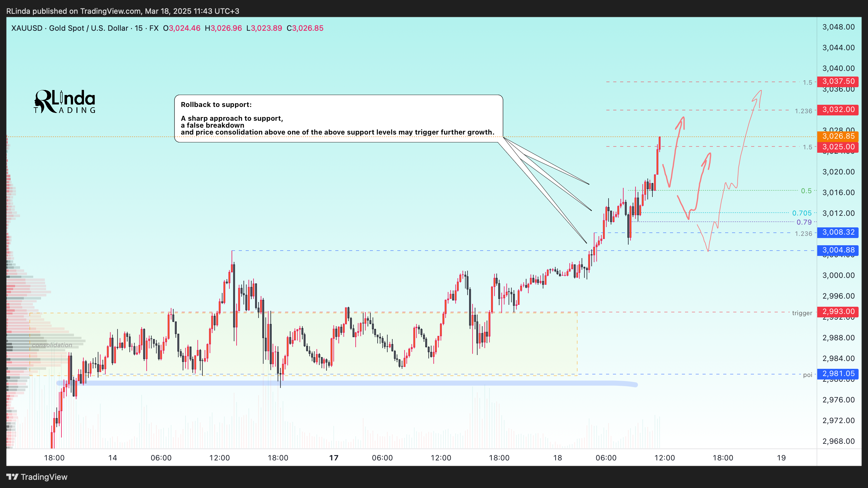
Task: Click the 1.5 label beside 3,025.00
Action: click(807, 147)
